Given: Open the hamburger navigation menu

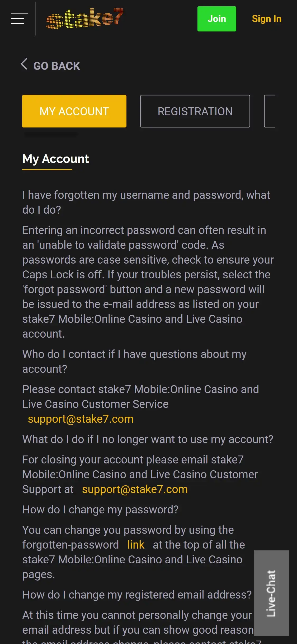Looking at the screenshot, I should pos(19,19).
